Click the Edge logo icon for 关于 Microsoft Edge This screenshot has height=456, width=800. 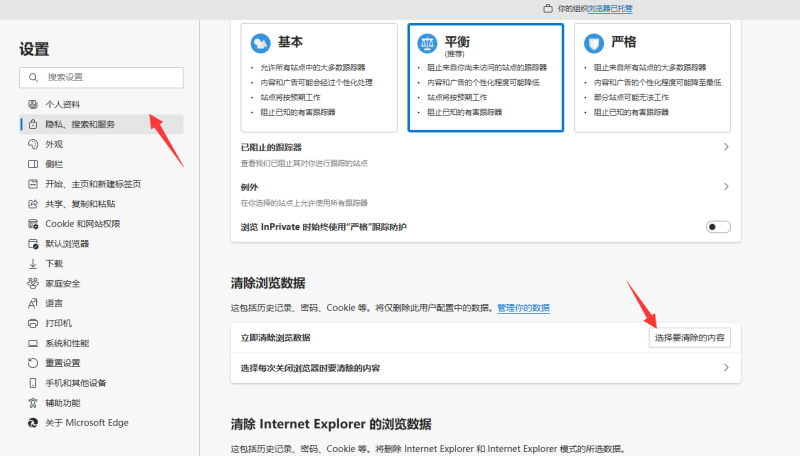click(x=33, y=422)
